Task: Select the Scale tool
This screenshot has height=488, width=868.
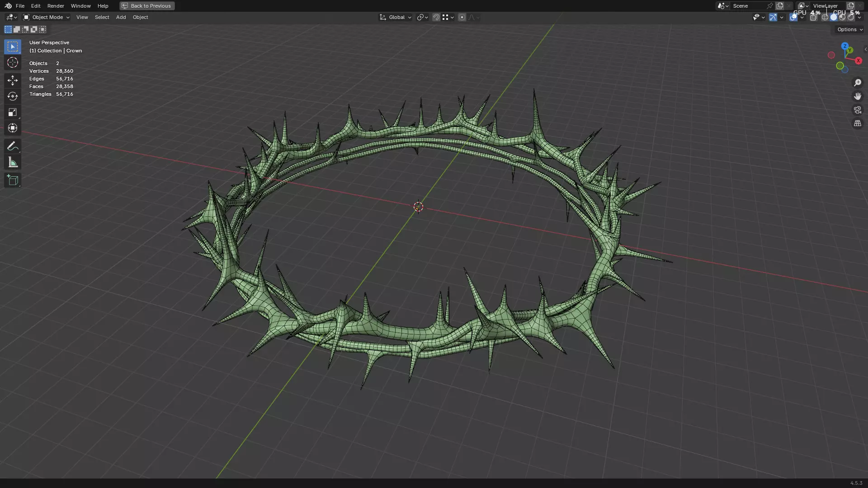Action: tap(13, 112)
